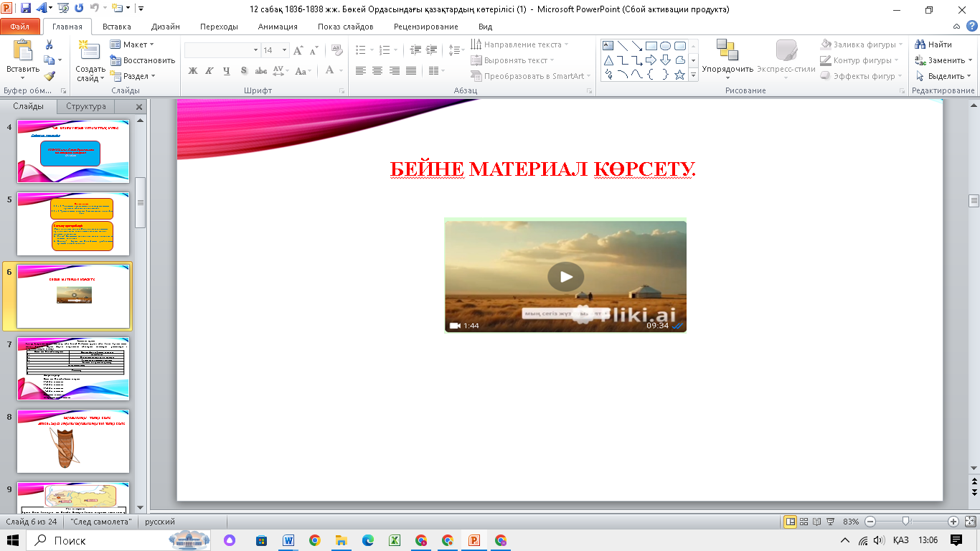Screen dimensions: 980x551
Task: Toggle italic formatting (К)
Action: (209, 70)
